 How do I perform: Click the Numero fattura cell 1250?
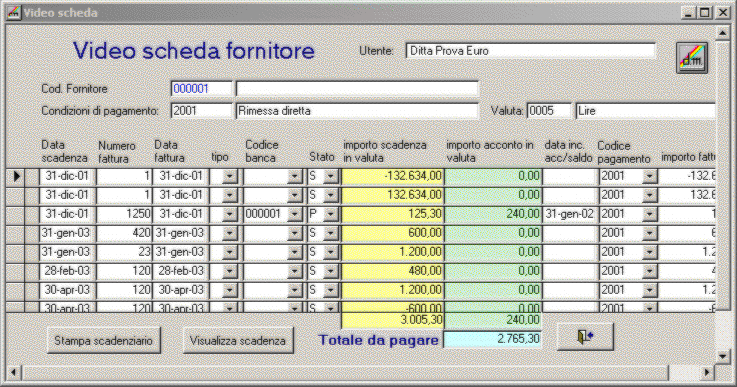click(124, 214)
